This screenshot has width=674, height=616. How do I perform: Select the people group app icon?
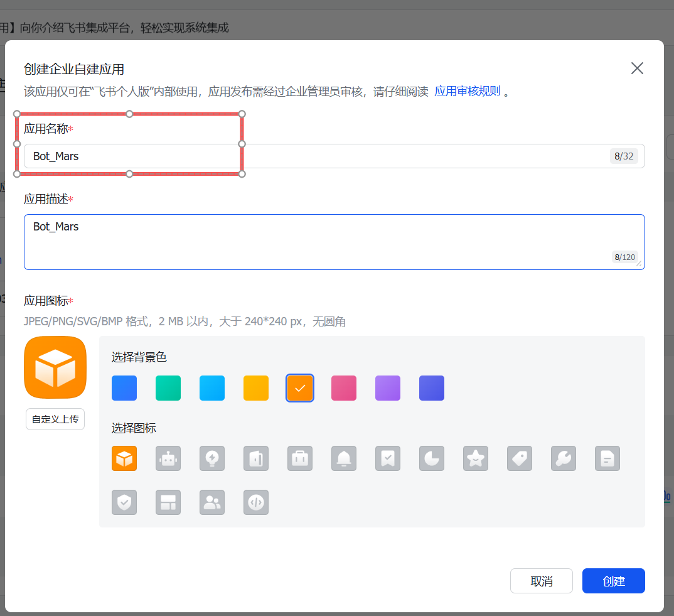coord(212,502)
